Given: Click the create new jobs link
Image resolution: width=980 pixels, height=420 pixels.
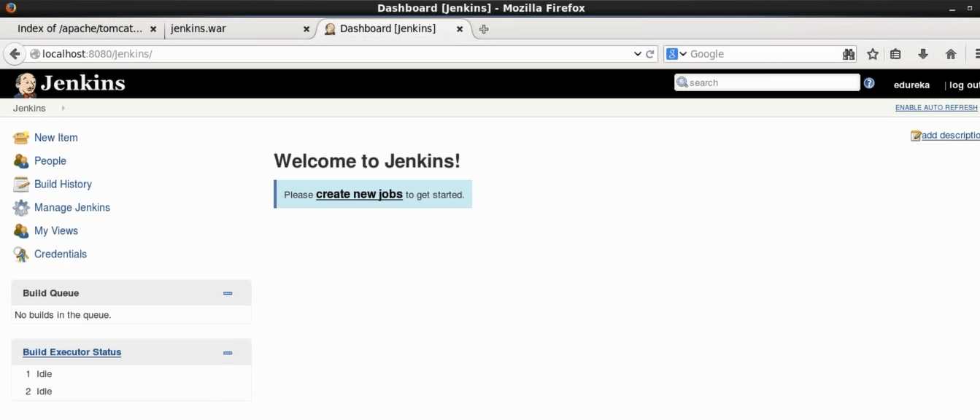Looking at the screenshot, I should 359,195.
